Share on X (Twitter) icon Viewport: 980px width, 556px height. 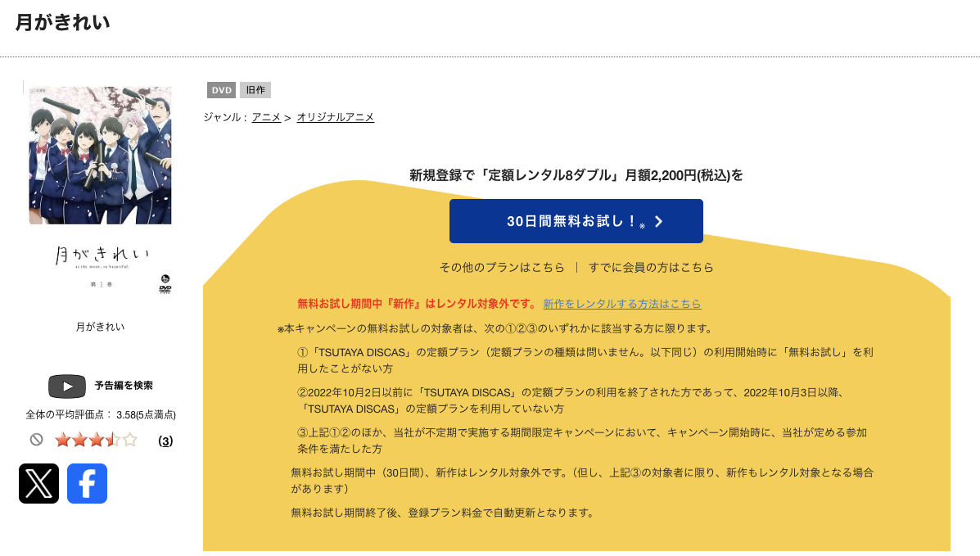coord(38,483)
